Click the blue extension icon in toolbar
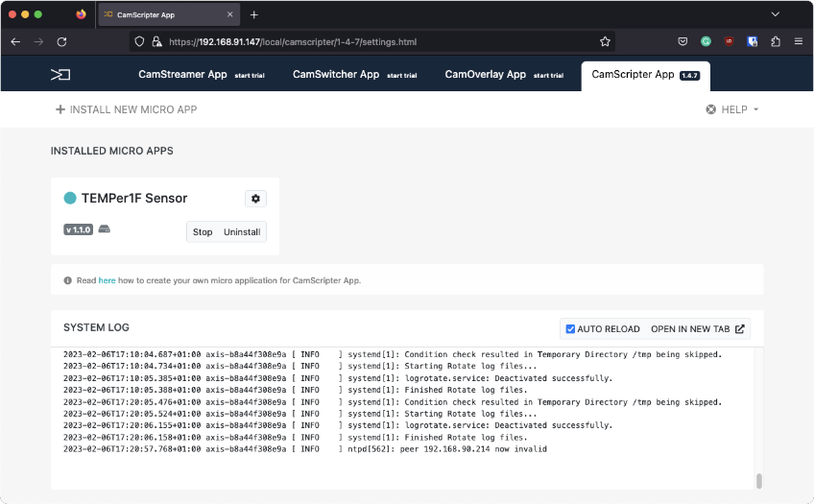Screen dimensions: 814x504 point(753,41)
